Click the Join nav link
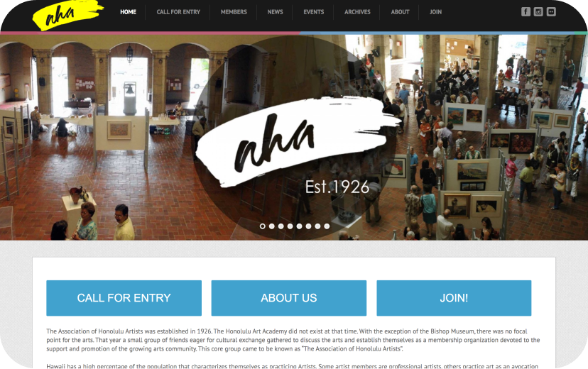Viewport: 588px width, 369px height. point(436,12)
